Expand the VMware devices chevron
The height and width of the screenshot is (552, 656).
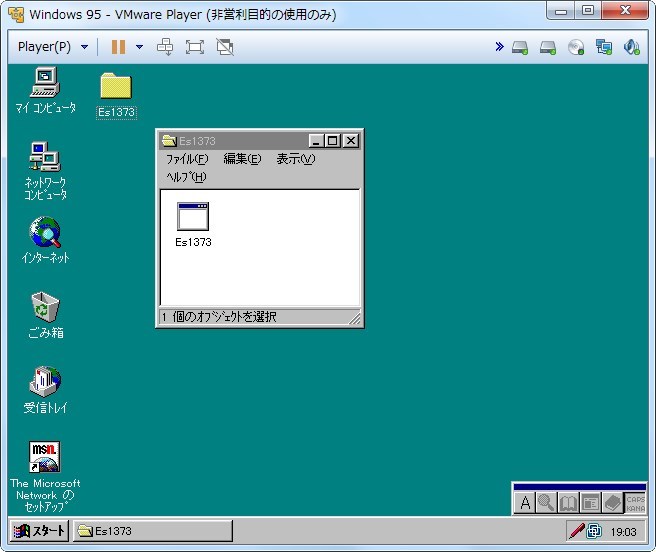(499, 46)
